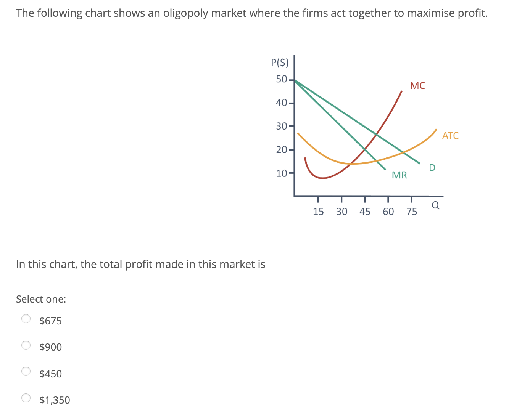Pick the $1,350 answer choice
The height and width of the screenshot is (420, 509).
(x=26, y=398)
